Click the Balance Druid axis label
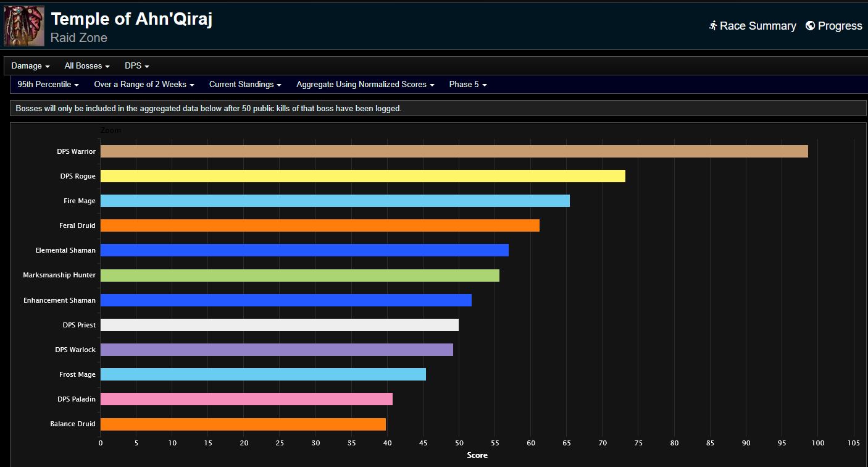Screen dimensions: 868x467 click(x=73, y=424)
